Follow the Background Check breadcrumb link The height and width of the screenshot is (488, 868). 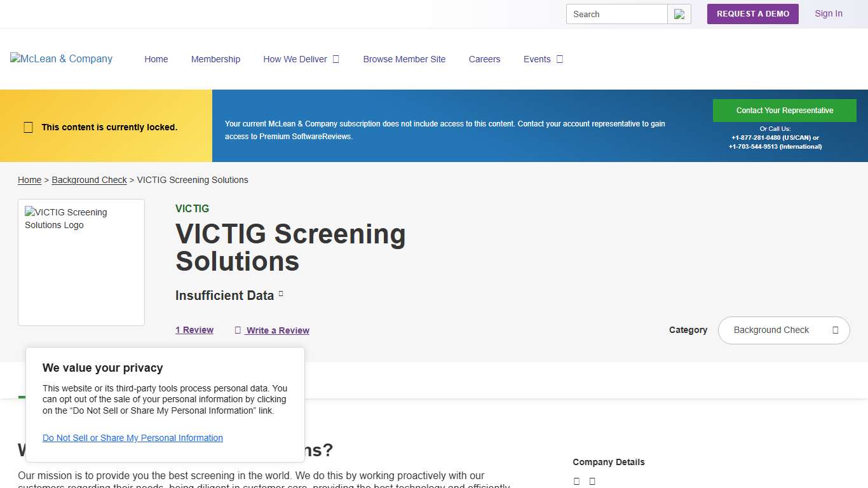click(x=89, y=180)
